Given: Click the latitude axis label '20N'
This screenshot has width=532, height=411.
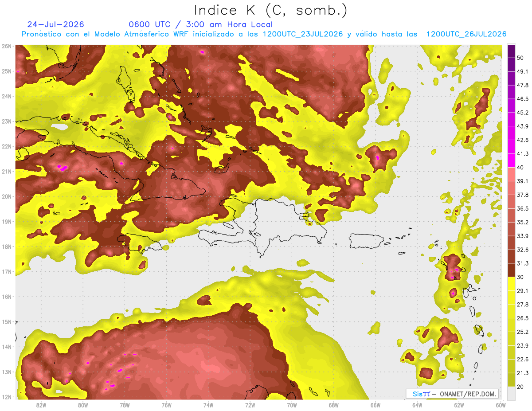Looking at the screenshot, I should pos(7,196).
